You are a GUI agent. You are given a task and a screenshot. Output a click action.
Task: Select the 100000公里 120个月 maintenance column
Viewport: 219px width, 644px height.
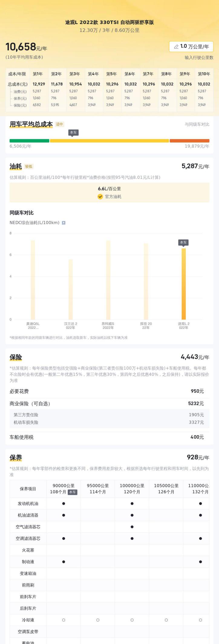132,489
